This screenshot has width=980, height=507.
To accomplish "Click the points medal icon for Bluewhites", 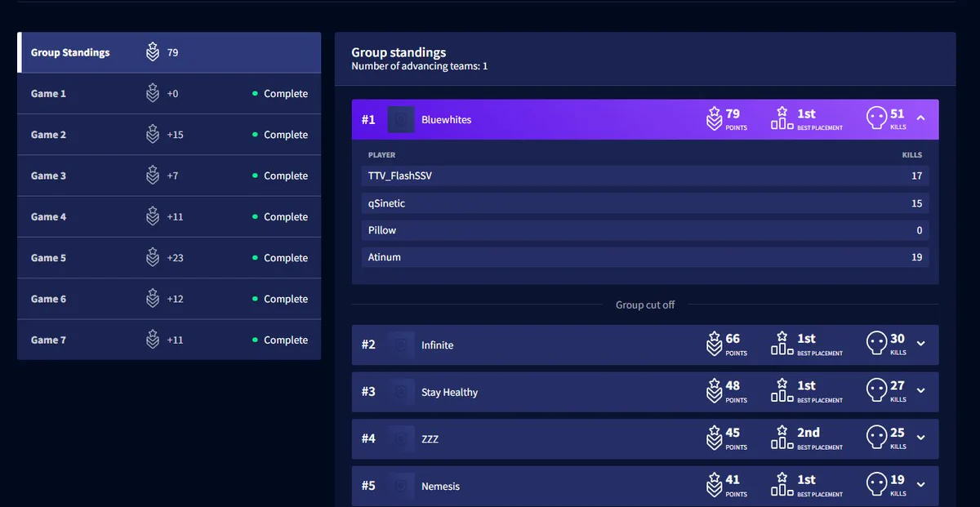I will pyautogui.click(x=714, y=119).
